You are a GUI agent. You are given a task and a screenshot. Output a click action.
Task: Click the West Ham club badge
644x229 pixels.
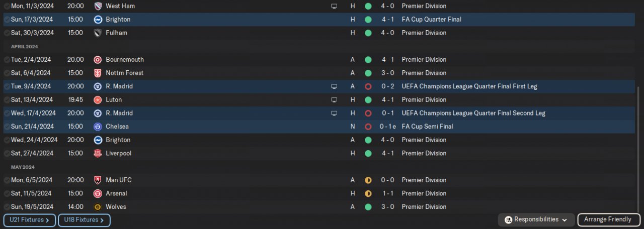click(x=98, y=6)
